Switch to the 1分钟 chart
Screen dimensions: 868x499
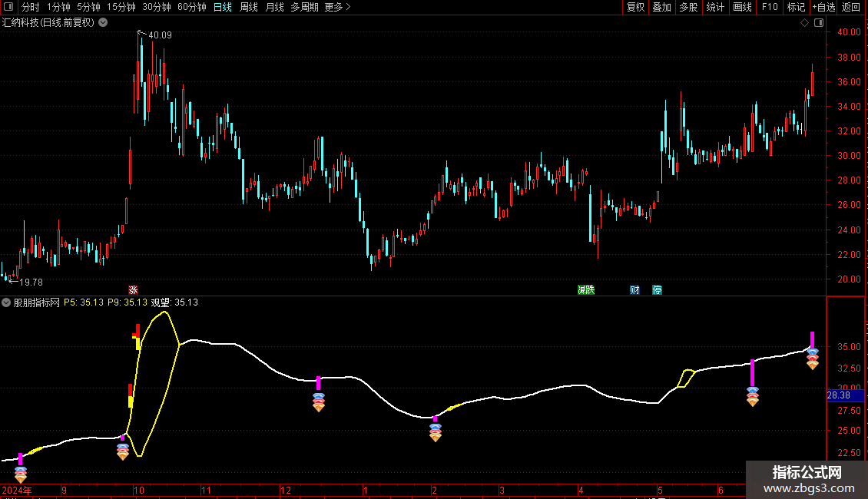click(58, 7)
